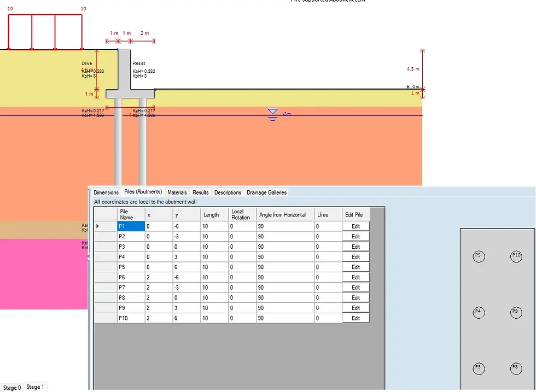536x392 pixels.
Task: Click the Resist label beside the wall
Action: [139, 63]
